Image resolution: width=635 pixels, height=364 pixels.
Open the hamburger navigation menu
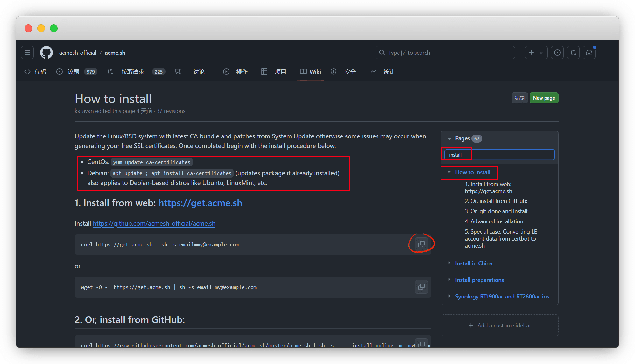pos(27,52)
